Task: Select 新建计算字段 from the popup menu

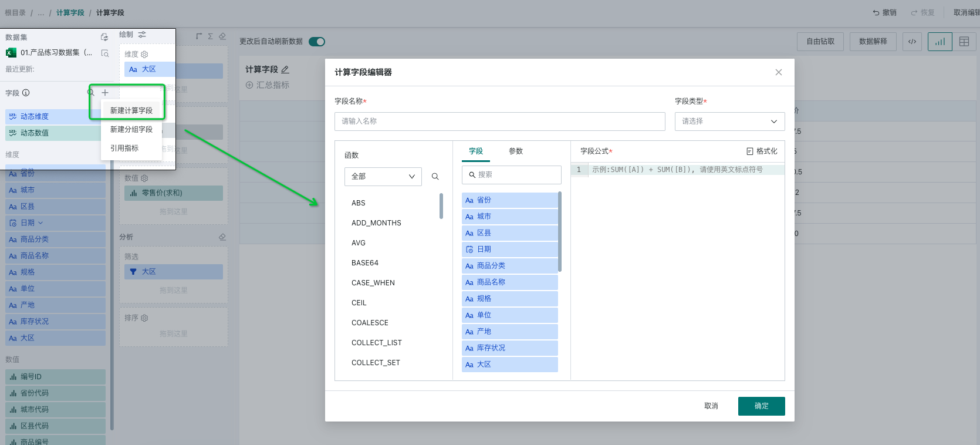Action: click(x=131, y=110)
